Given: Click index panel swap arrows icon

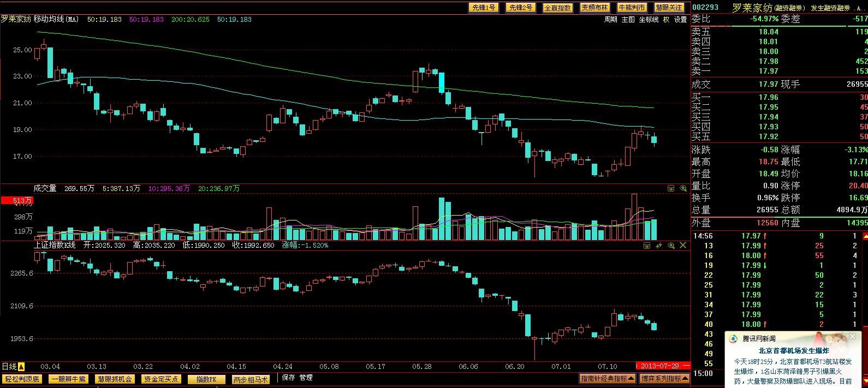Looking at the screenshot, I should 659,246.
